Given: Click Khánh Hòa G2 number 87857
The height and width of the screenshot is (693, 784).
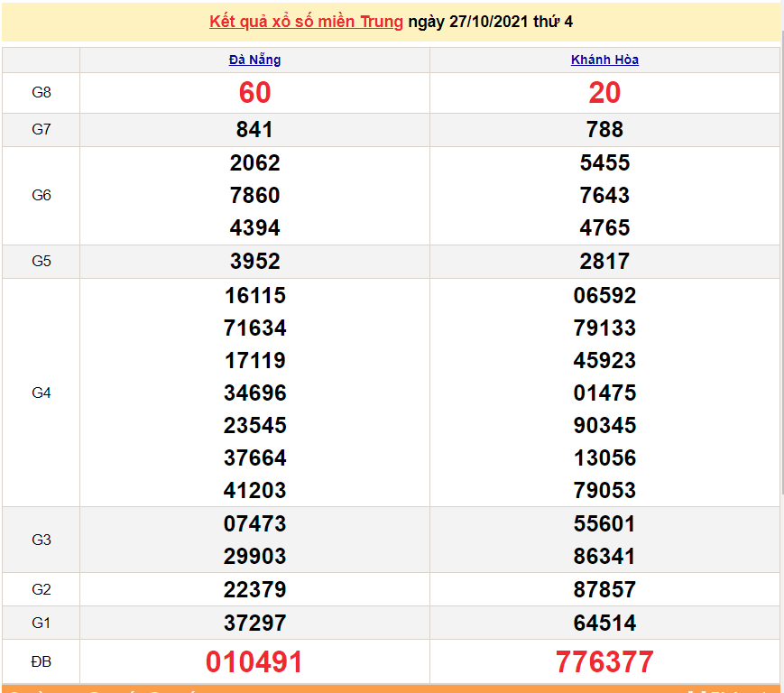Looking at the screenshot, I should click(604, 590).
